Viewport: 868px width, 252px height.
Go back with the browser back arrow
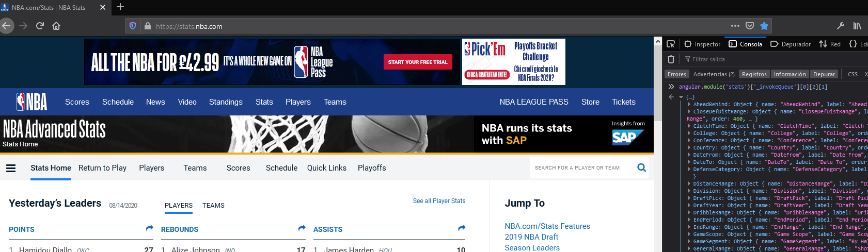click(x=6, y=26)
